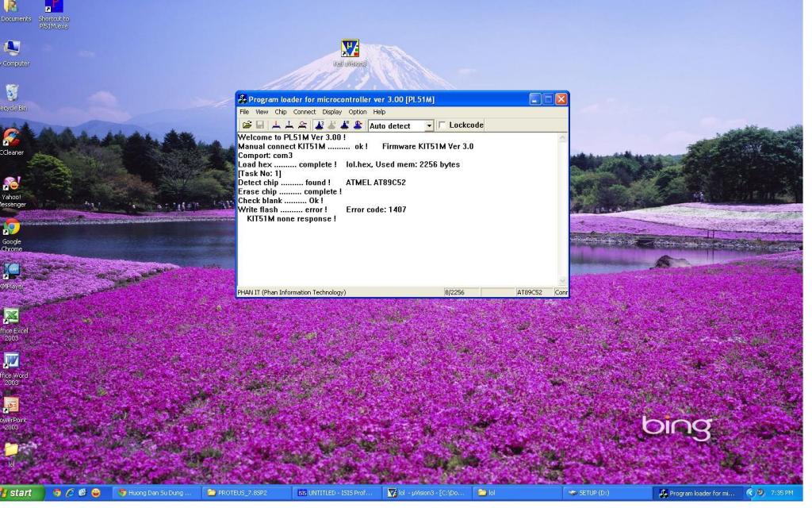Click the chip-with-key icon beside black-pin chip
Screen dimensions: 812x508
pos(302,125)
